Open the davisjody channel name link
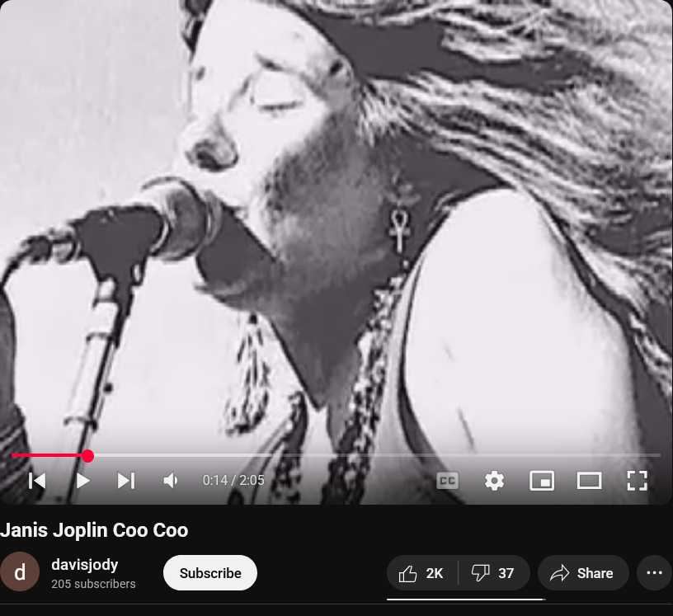673x616 pixels. pyautogui.click(x=85, y=565)
